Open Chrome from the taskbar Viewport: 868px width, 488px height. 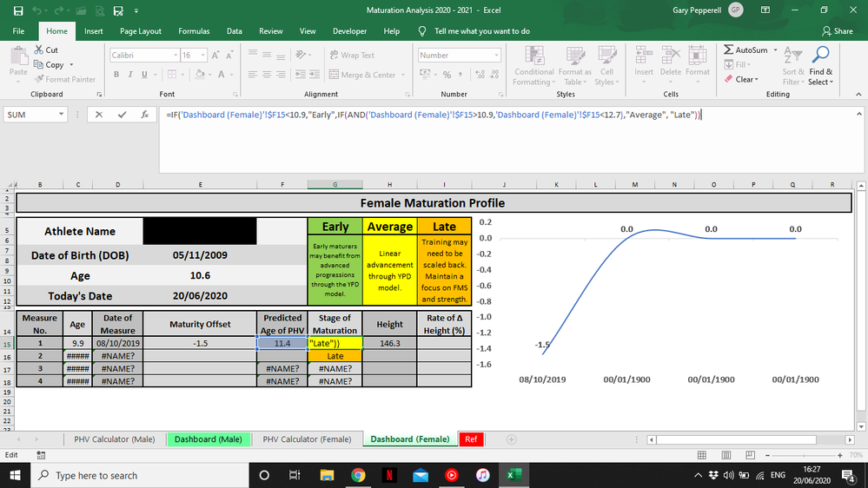coord(358,475)
